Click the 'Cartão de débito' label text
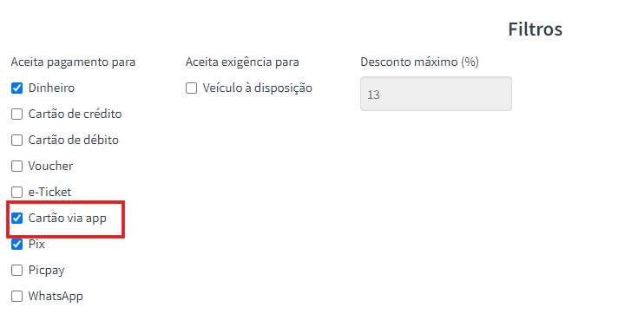644x314 pixels. [x=73, y=140]
